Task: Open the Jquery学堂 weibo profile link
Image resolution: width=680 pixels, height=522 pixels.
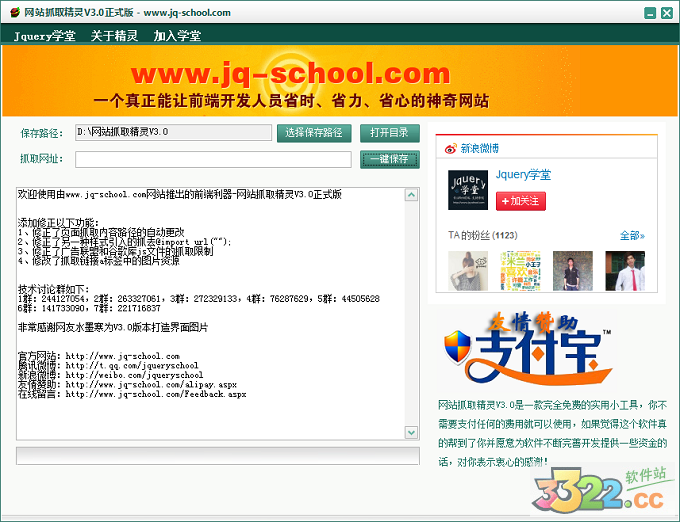Action: click(x=523, y=175)
